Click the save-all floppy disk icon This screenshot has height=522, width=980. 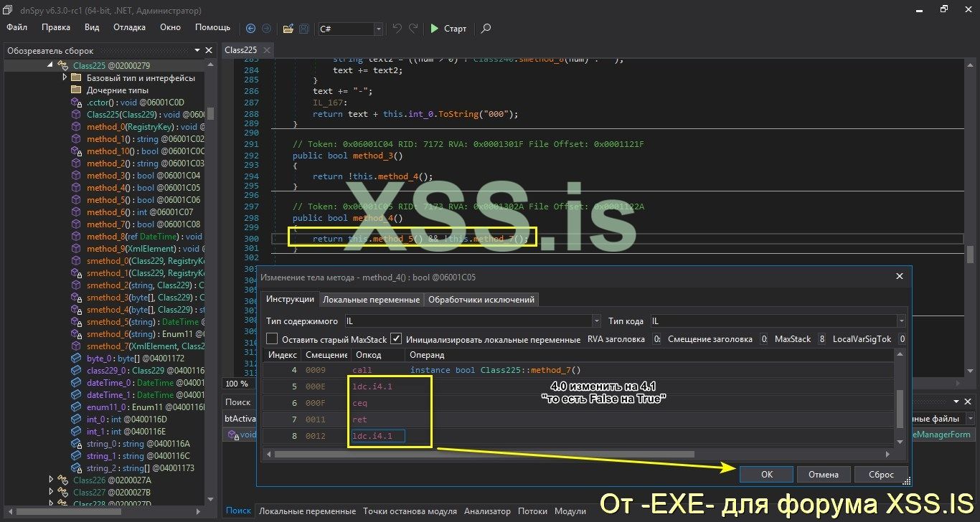(x=303, y=29)
